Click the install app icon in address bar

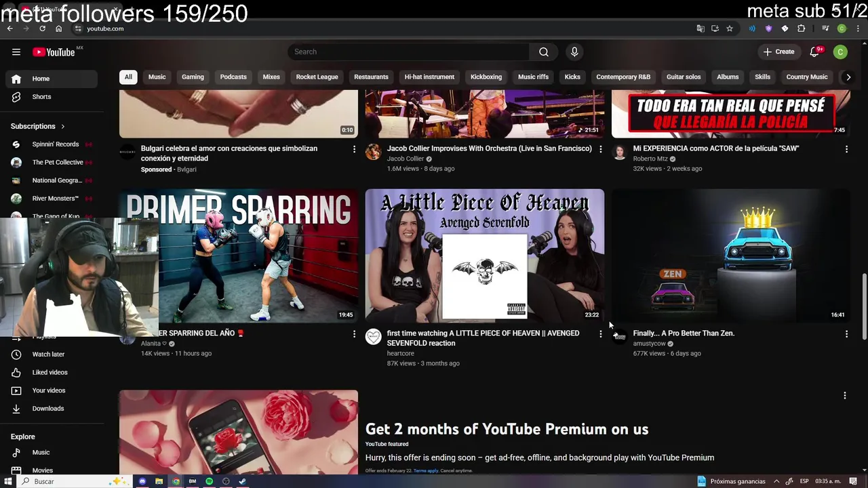click(x=715, y=28)
